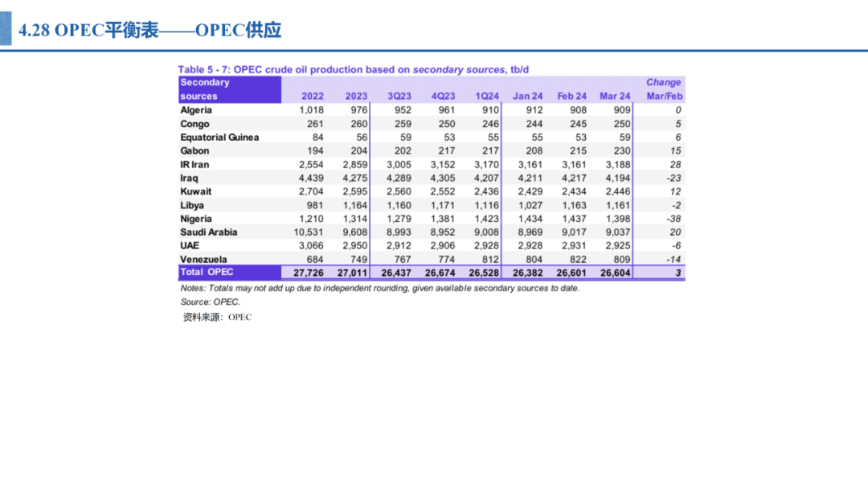This screenshot has height=489, width=868.
Task: Click Total OPEC 3Q23 value 26,437
Action: click(x=395, y=273)
